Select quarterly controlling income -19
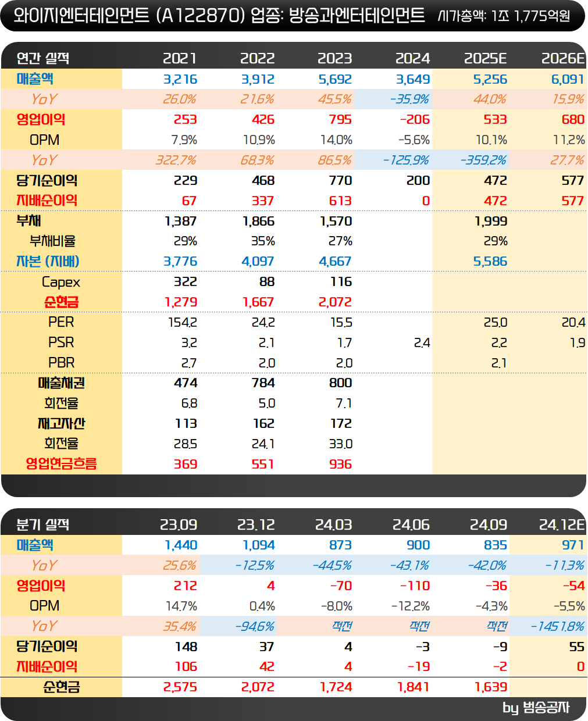588x721 pixels. (x=419, y=667)
